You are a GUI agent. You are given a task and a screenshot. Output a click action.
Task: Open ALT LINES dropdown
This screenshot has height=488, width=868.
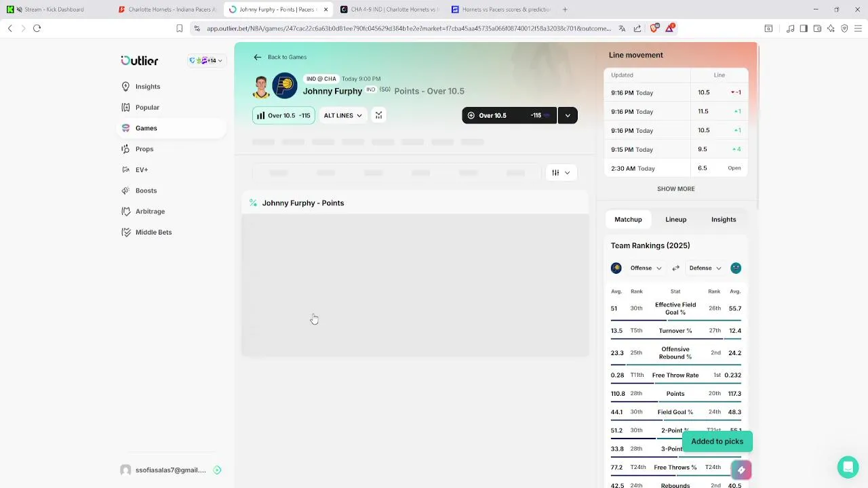pyautogui.click(x=342, y=115)
